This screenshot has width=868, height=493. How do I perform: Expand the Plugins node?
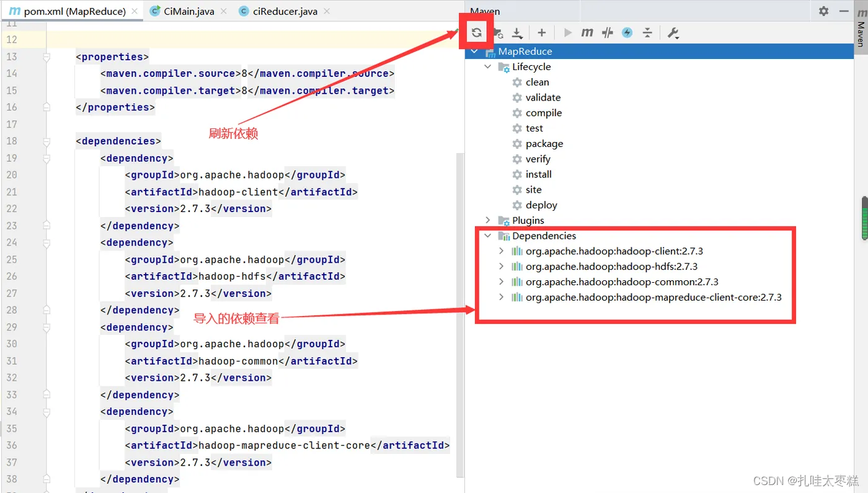click(488, 220)
